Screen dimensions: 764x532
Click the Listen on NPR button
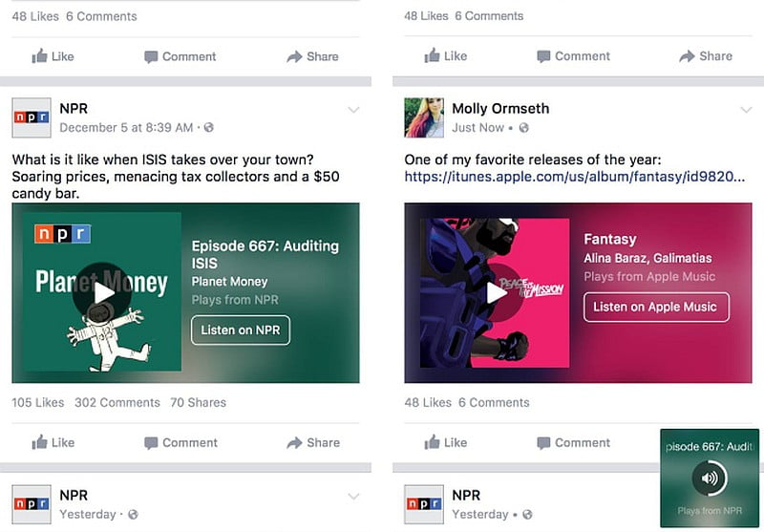(x=241, y=330)
